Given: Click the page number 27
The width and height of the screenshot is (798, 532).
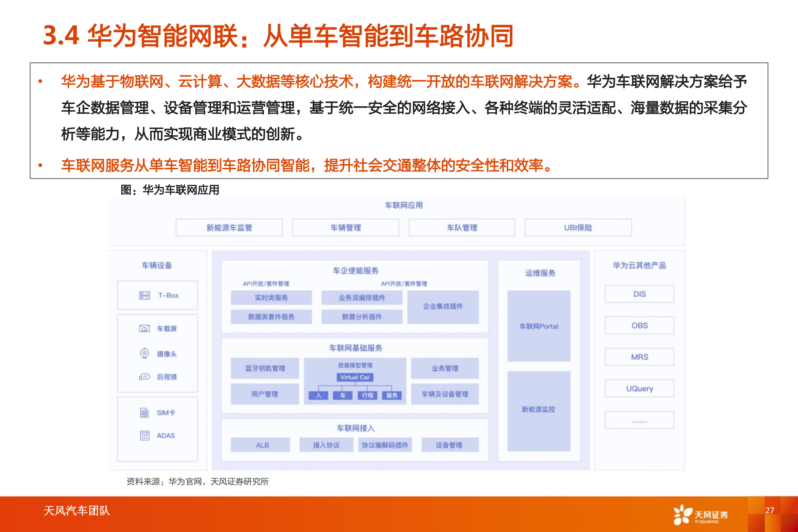Looking at the screenshot, I should [769, 510].
